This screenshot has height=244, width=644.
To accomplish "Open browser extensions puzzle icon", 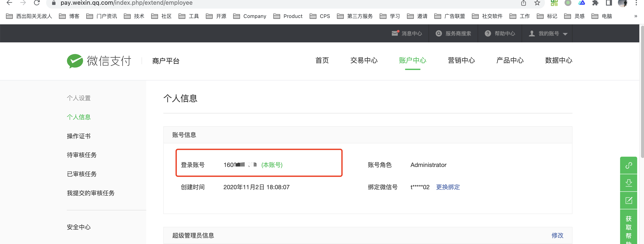I will [595, 3].
